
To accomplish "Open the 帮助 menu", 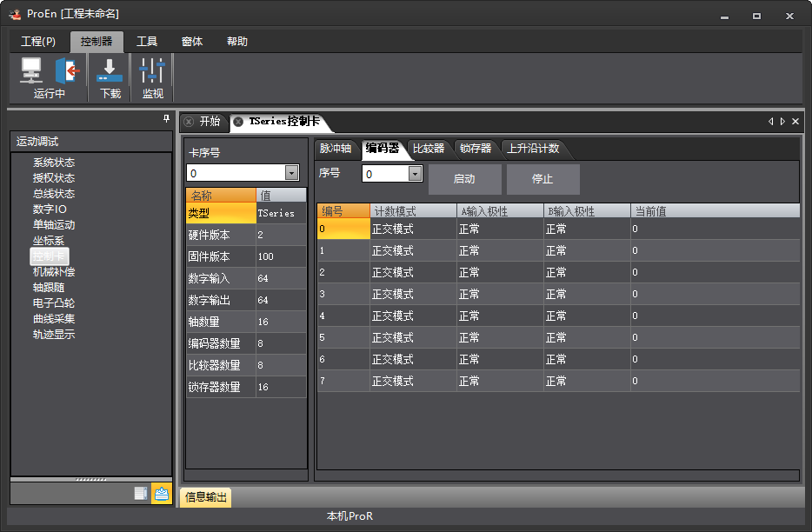I will [237, 42].
